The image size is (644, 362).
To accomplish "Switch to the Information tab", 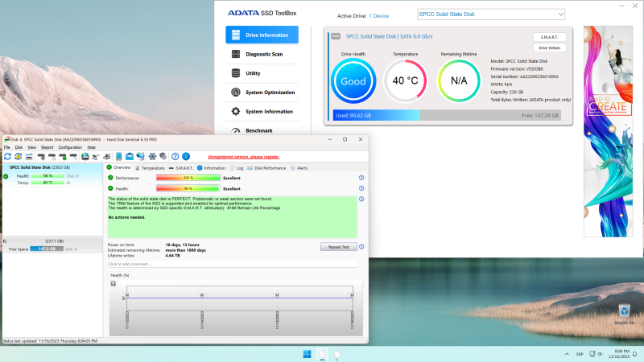I will coord(211,168).
